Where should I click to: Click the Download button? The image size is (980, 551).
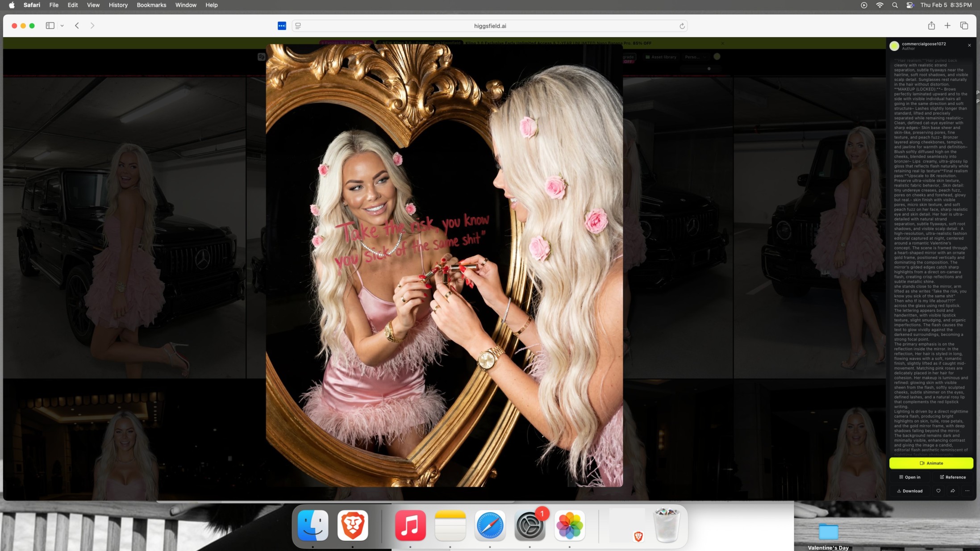(909, 491)
